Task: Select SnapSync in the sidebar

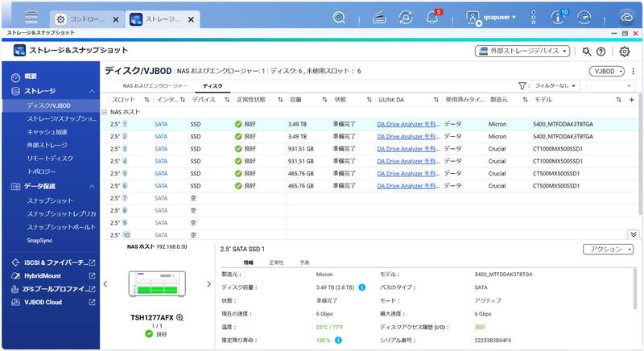Action: click(39, 241)
